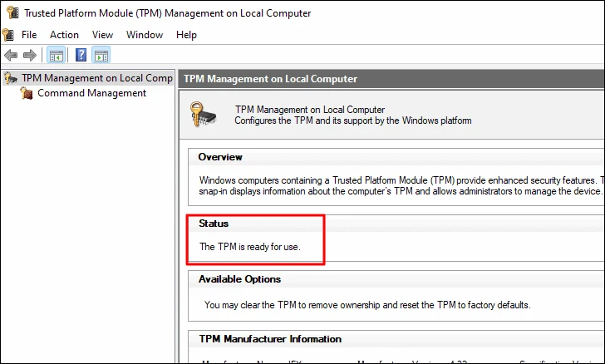Image resolution: width=605 pixels, height=364 pixels.
Task: Open the View menu
Action: coord(102,35)
